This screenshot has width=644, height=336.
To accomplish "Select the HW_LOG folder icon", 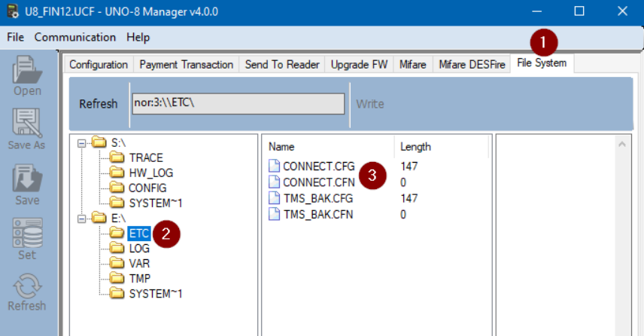I will tap(117, 173).
